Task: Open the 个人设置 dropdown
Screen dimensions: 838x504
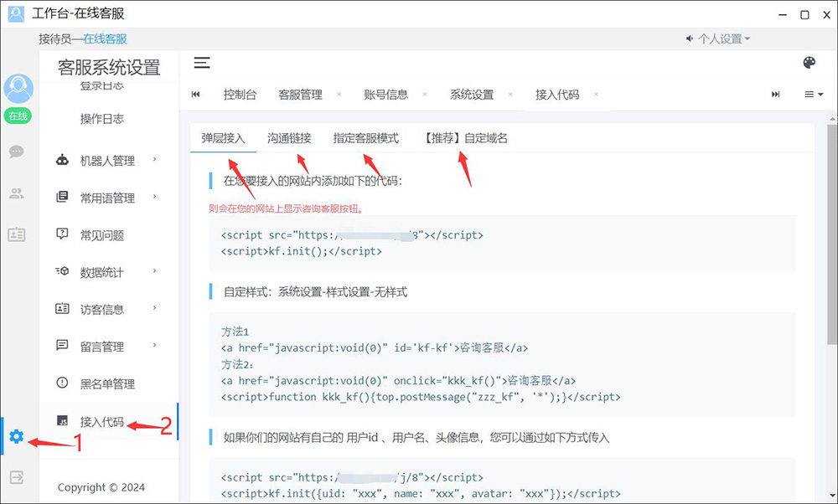Action: (718, 39)
